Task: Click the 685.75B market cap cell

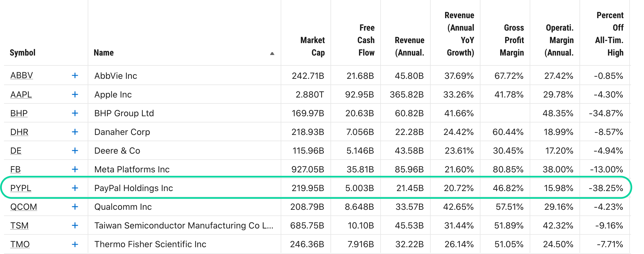Action: pos(307,225)
